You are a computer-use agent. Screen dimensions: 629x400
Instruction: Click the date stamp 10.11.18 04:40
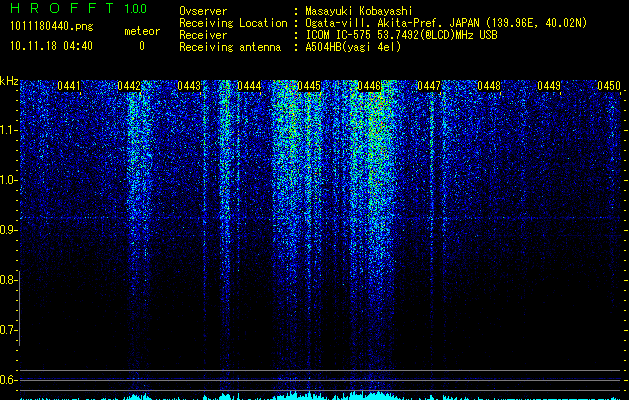51,46
